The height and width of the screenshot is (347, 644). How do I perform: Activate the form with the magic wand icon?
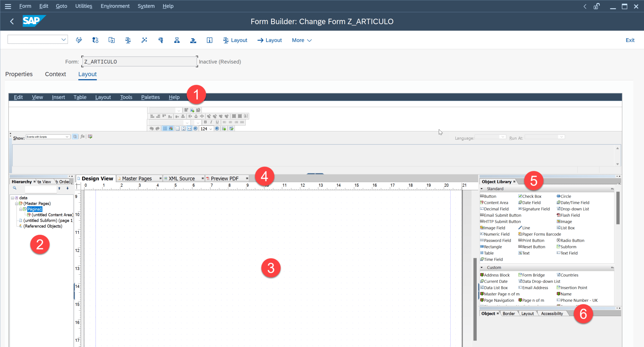click(144, 40)
